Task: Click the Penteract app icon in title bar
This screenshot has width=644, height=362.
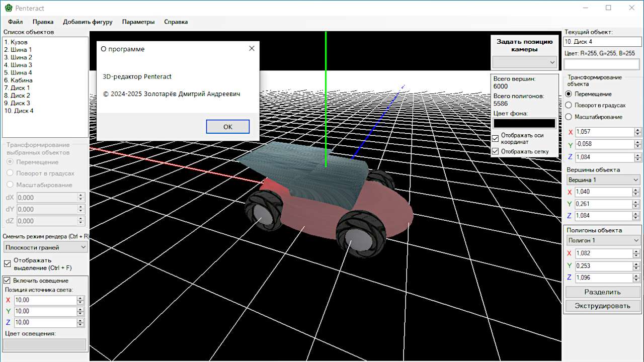Action: (8, 8)
